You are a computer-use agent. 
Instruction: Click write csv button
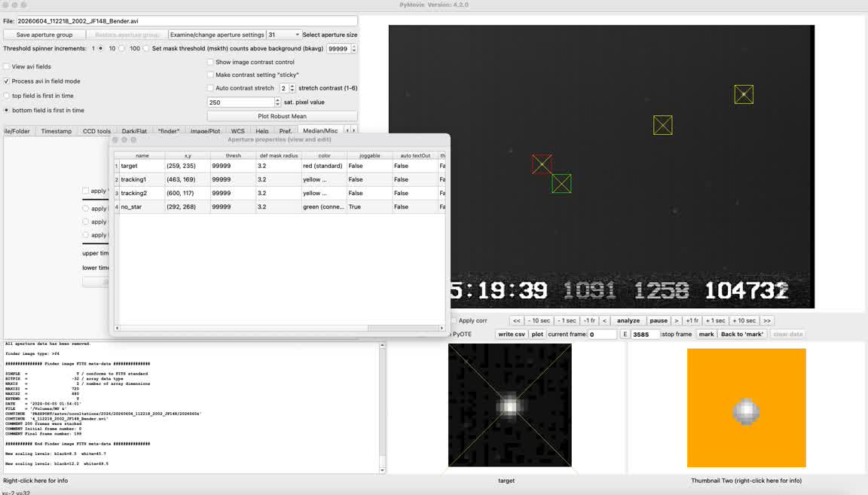[512, 335]
